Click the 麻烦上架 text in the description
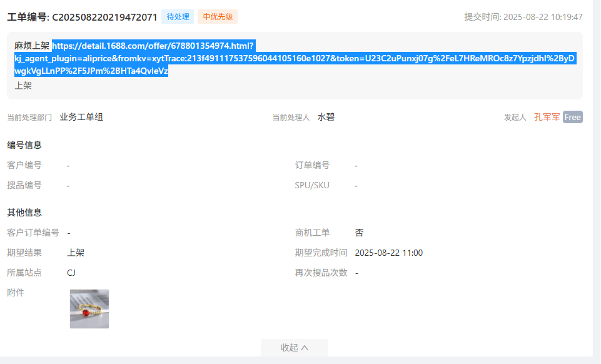The width and height of the screenshot is (601, 364). point(32,46)
